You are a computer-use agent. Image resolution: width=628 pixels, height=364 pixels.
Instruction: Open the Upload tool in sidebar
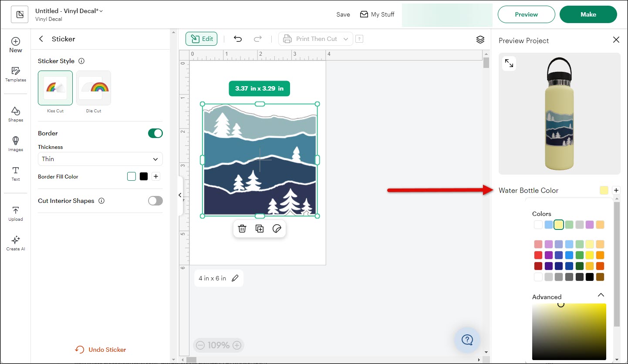pyautogui.click(x=16, y=213)
